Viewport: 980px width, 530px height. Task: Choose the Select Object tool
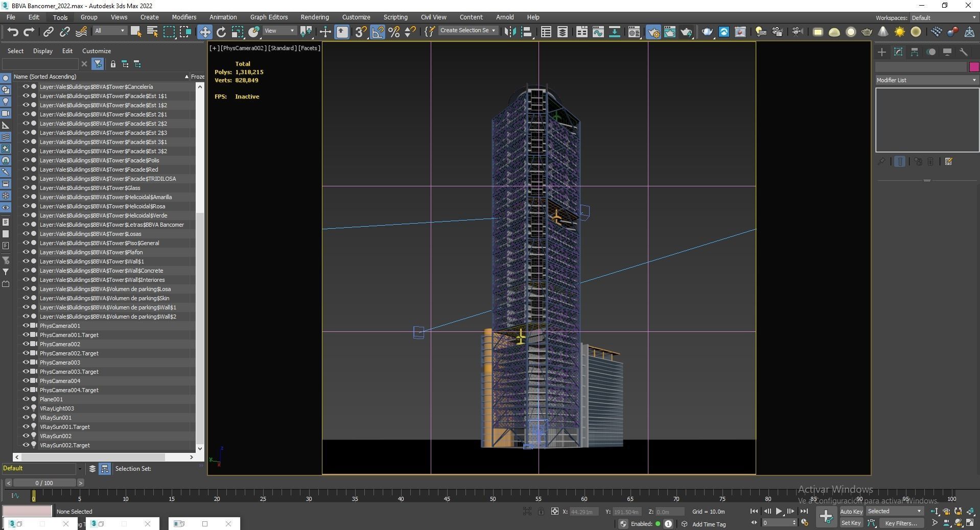point(136,32)
